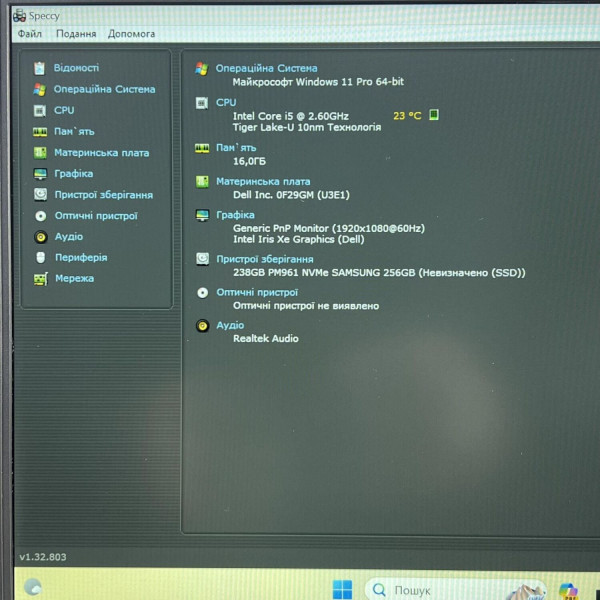Viewport: 600px width, 600px height.
Task: Click Windows flag icon in summary panel
Action: click(202, 69)
